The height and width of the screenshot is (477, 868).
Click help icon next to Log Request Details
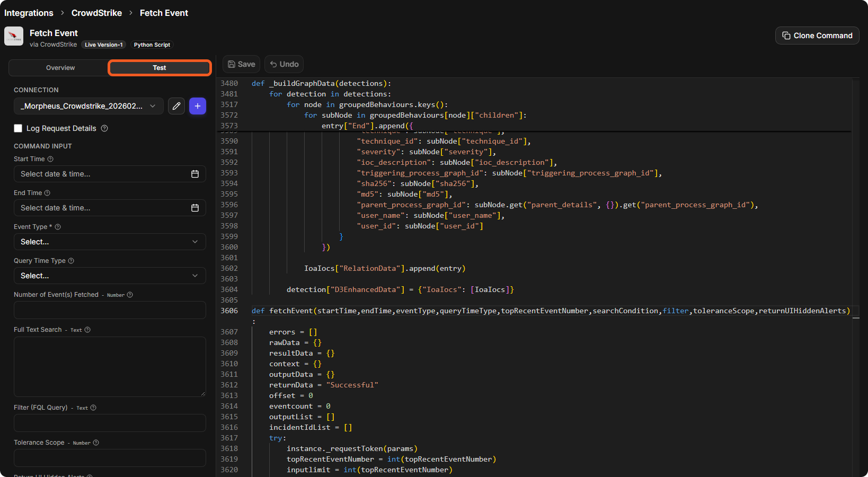click(x=104, y=128)
